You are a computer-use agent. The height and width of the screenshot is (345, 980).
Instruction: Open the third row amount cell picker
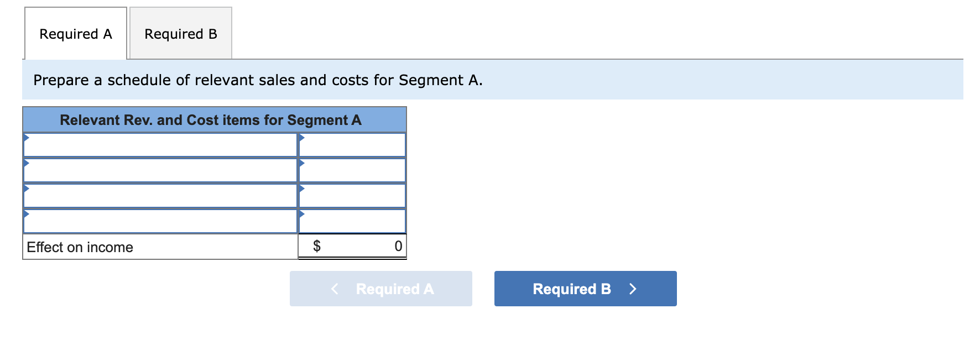(351, 196)
